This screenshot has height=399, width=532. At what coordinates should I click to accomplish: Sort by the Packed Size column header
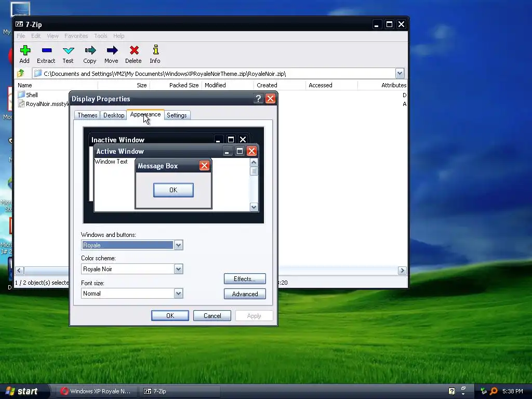tap(176, 85)
